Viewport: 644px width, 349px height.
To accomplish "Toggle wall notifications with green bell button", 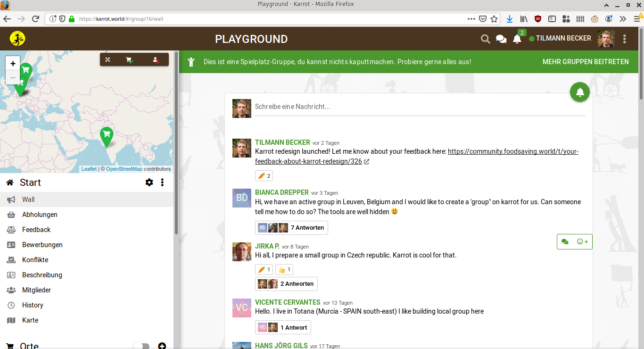I will 580,92.
